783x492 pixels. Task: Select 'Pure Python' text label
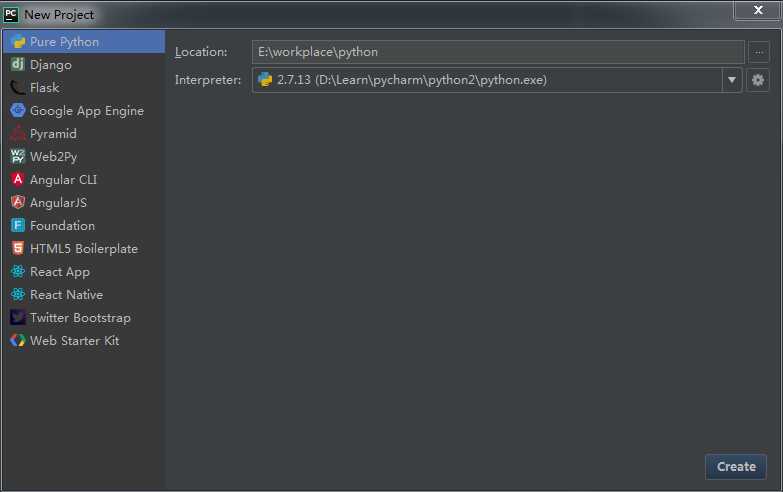tap(64, 42)
